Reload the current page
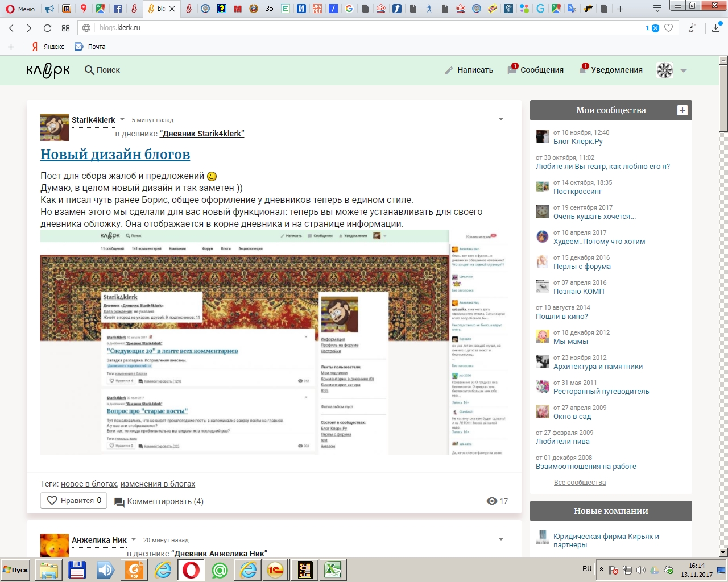Screen dimensions: 728x582 pos(47,28)
